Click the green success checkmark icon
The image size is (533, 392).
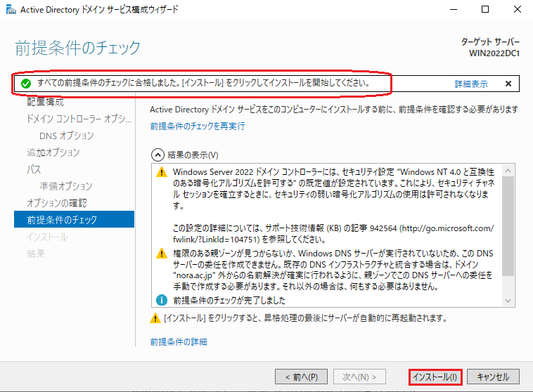click(x=26, y=83)
